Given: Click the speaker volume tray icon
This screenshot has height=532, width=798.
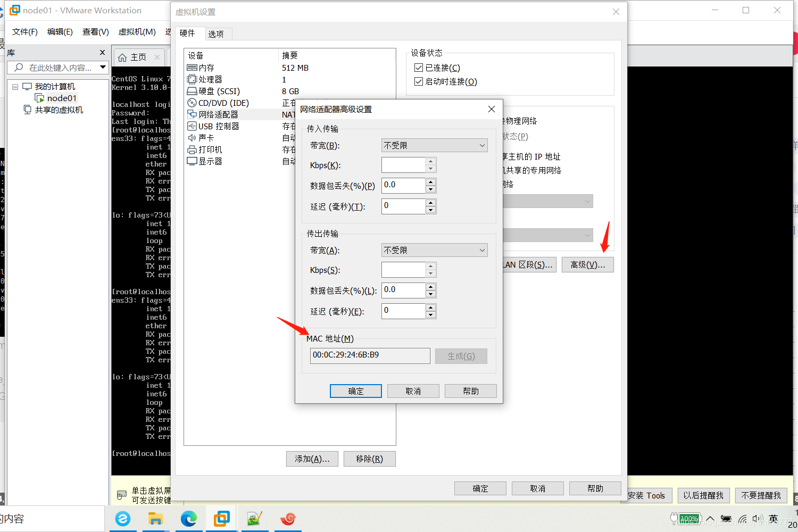Looking at the screenshot, I should coord(758,519).
